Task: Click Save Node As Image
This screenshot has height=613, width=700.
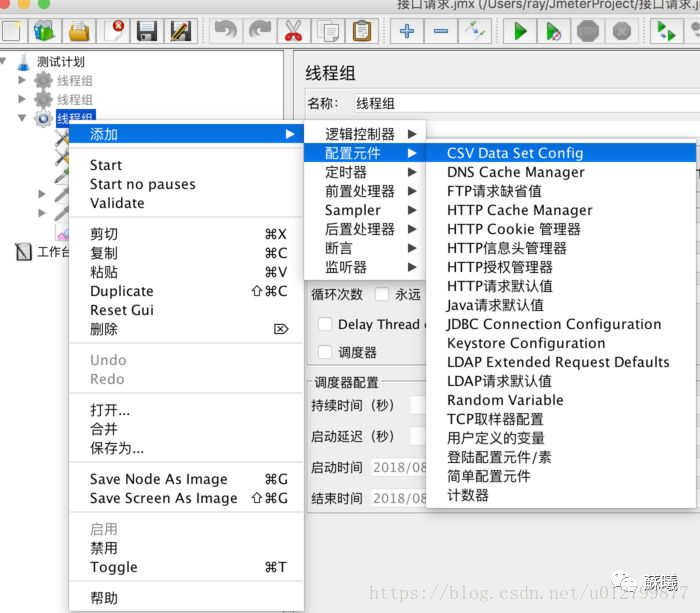Action: tap(187, 479)
